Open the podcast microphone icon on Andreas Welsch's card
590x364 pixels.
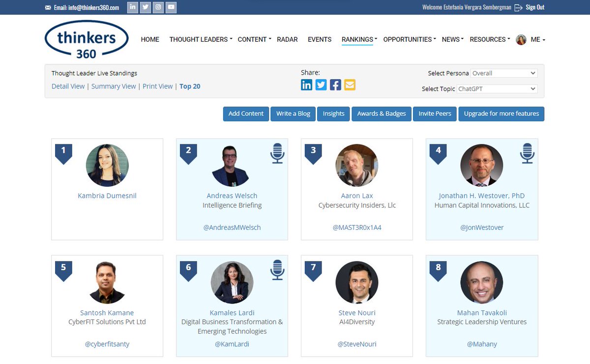click(x=277, y=153)
